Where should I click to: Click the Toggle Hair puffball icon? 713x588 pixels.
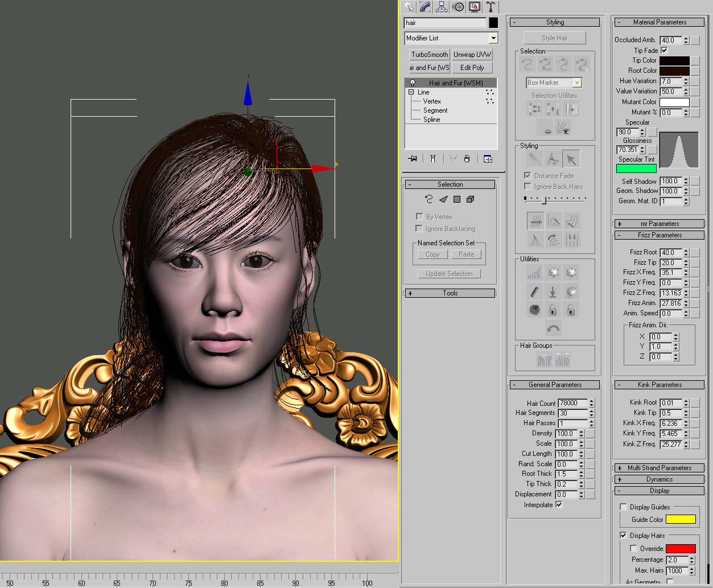pyautogui.click(x=534, y=310)
